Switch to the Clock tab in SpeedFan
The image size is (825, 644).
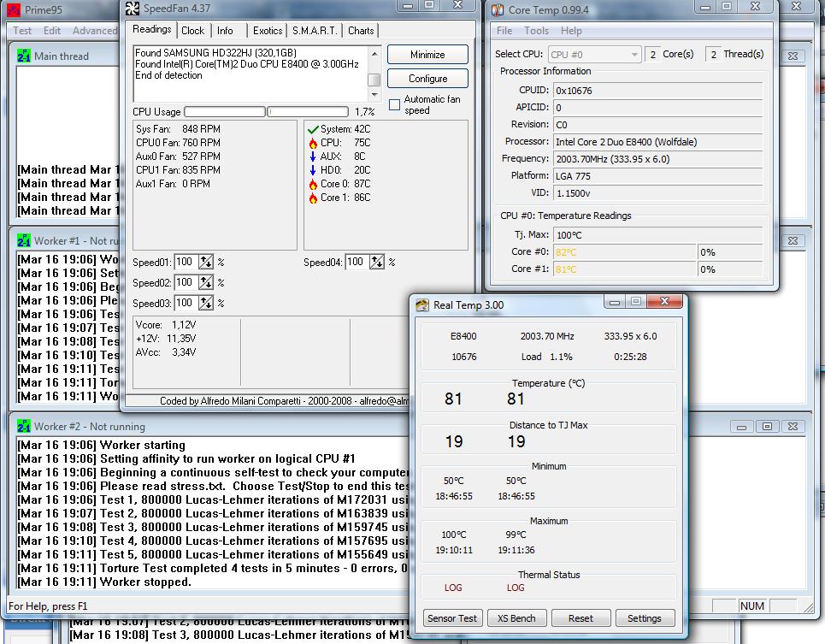[192, 31]
